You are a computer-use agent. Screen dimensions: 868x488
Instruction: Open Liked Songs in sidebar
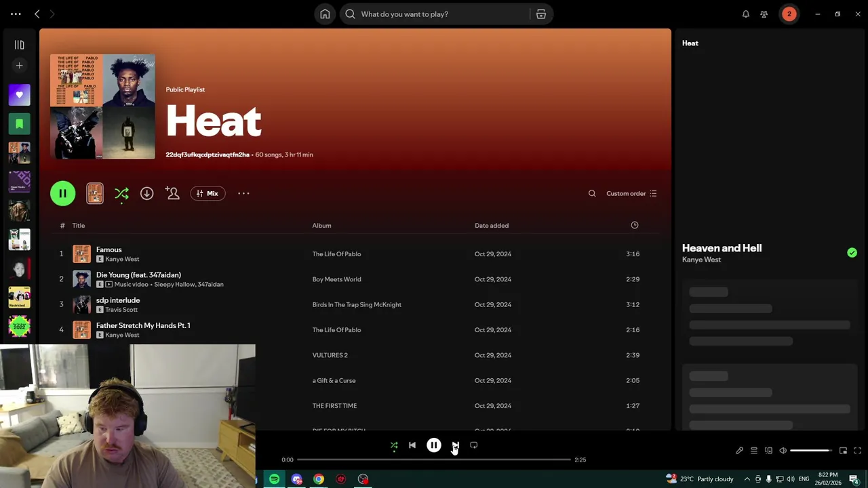19,95
